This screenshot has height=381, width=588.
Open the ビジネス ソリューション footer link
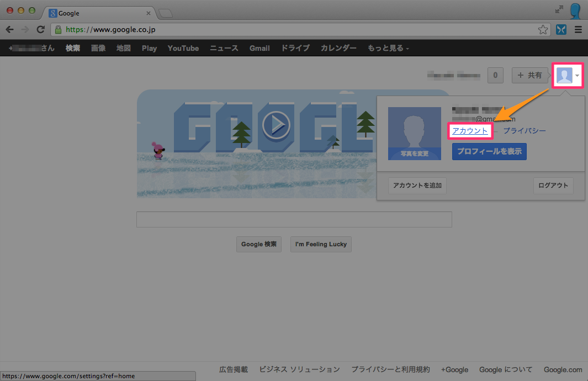300,369
